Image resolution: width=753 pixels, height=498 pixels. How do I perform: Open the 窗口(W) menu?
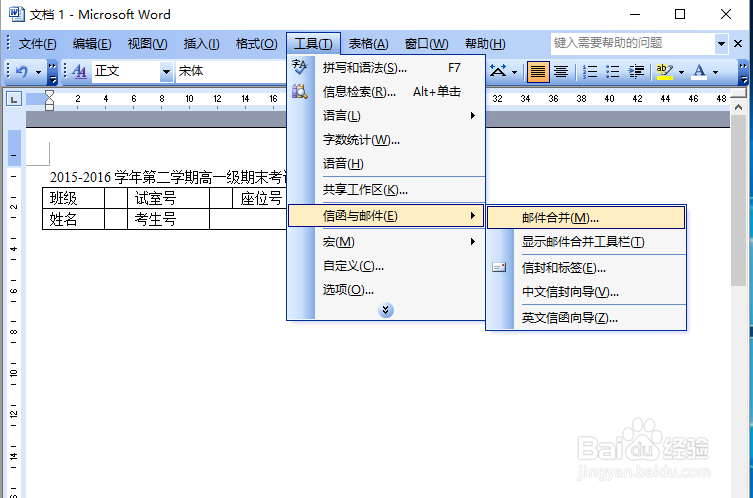click(426, 44)
